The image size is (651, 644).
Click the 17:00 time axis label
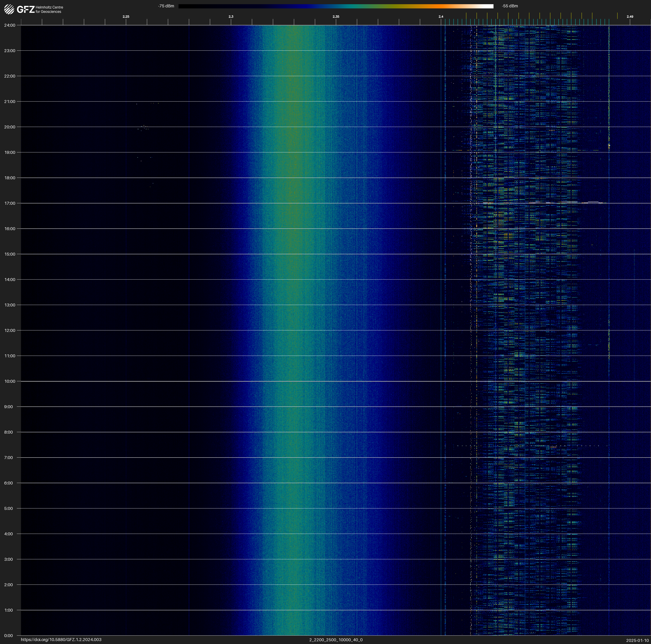10,203
